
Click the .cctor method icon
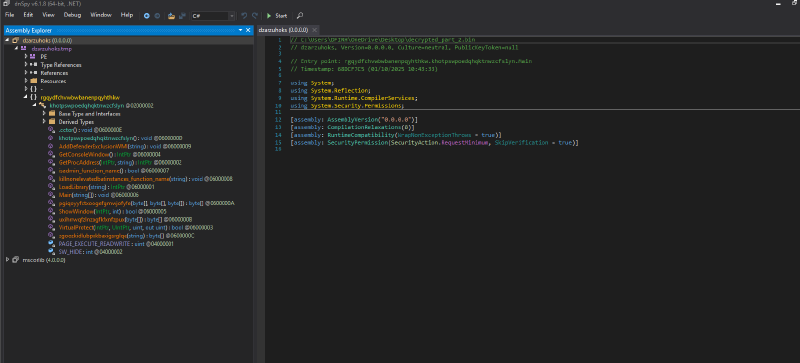[51, 130]
